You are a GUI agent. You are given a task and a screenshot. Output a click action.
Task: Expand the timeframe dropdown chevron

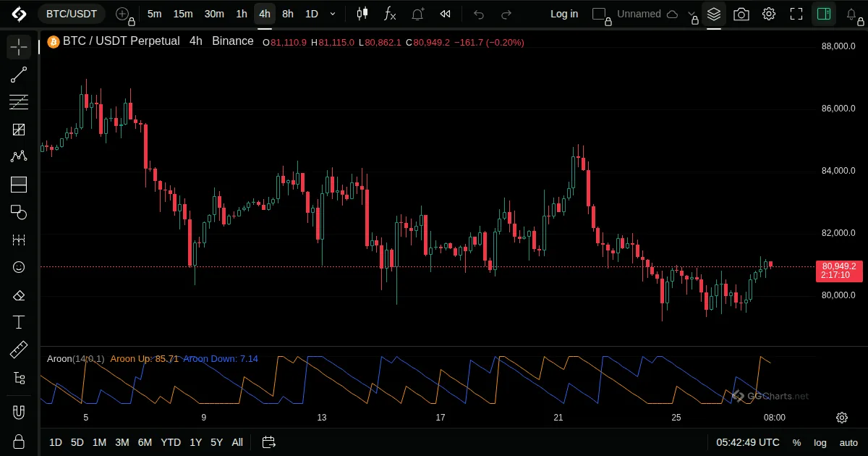[333, 14]
